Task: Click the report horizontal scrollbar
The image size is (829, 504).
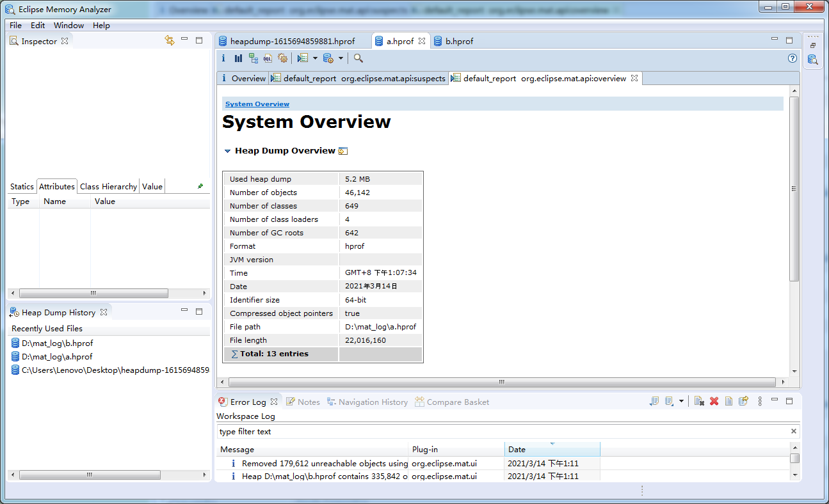Action: 503,382
